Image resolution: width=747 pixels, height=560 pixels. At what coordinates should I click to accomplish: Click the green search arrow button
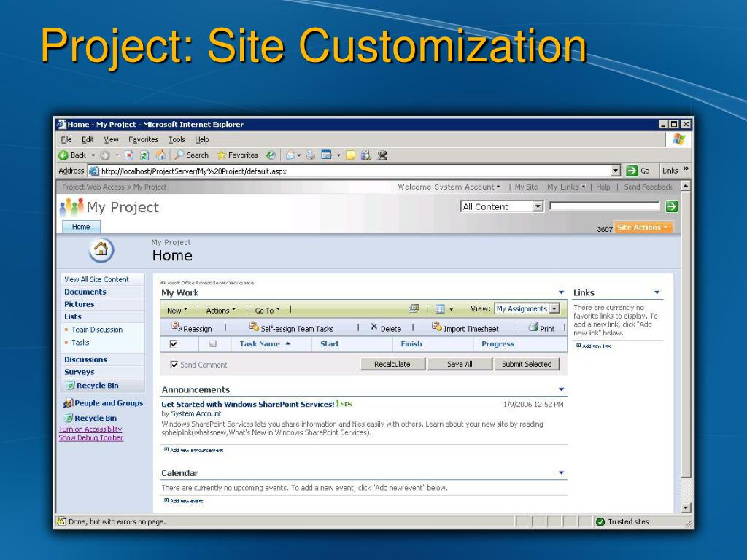click(x=672, y=207)
